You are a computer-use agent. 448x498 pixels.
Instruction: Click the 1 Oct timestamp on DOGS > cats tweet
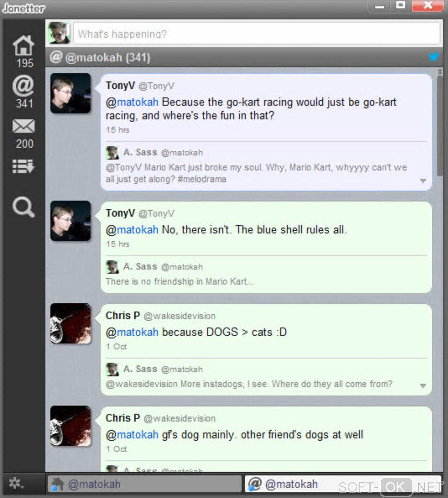(x=116, y=347)
